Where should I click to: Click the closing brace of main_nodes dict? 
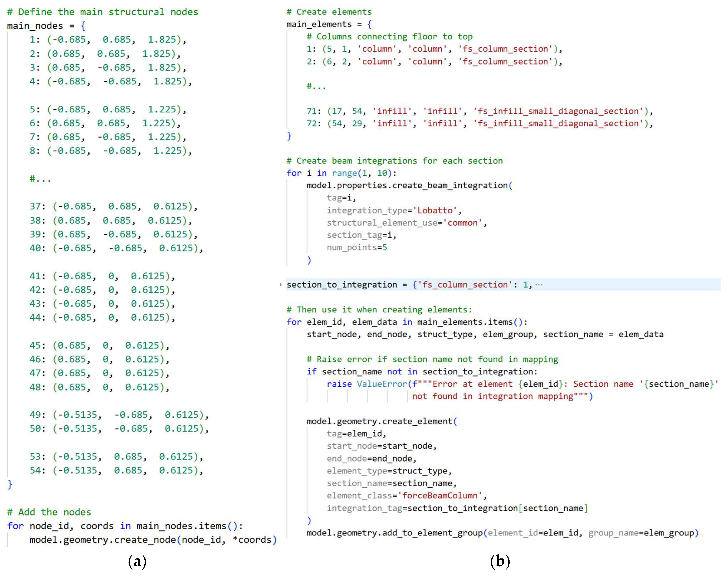[10, 484]
